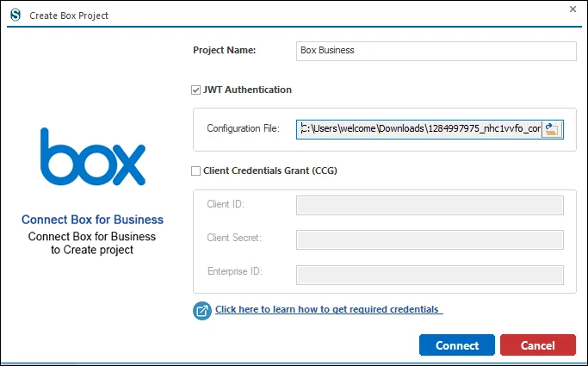Uncheck the JWT Authentication checkbox
The height and width of the screenshot is (366, 588).
pos(195,90)
